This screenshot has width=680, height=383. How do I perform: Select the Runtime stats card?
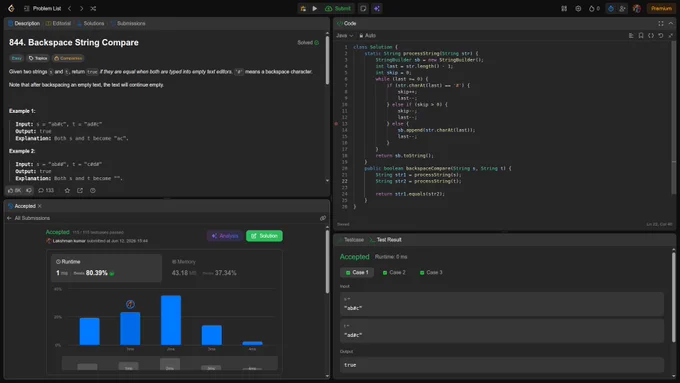point(106,268)
